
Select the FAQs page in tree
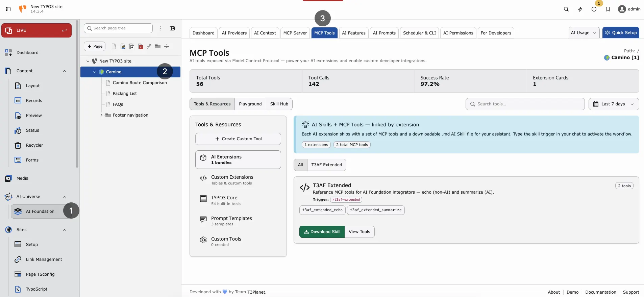[x=118, y=104]
